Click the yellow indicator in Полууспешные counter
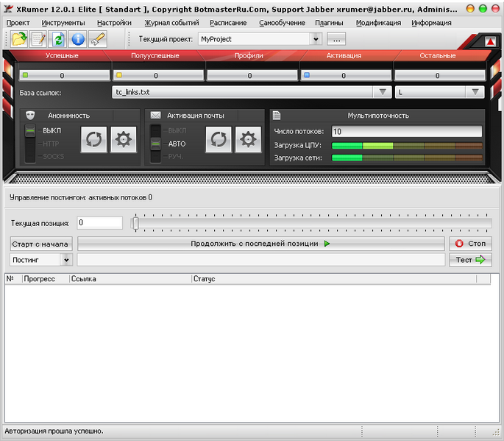 coord(119,75)
